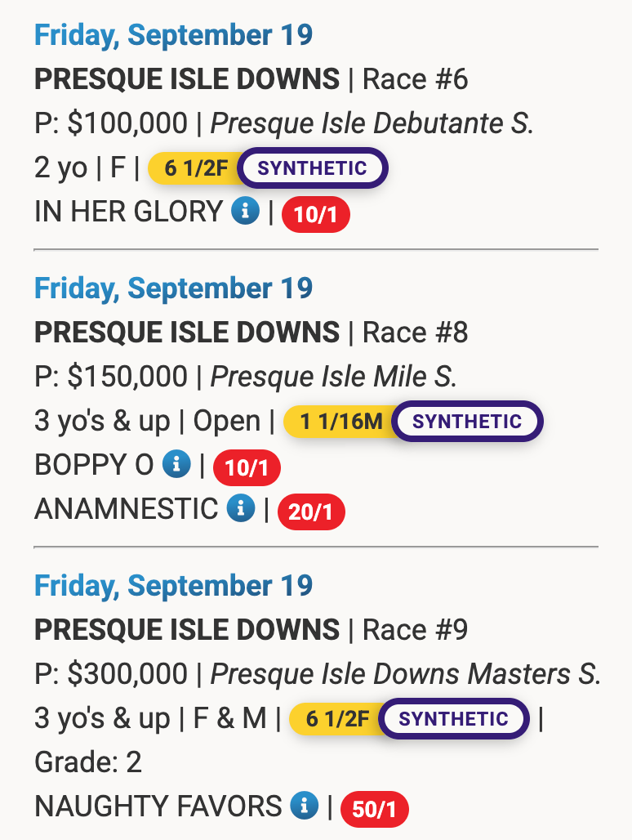Click the info icon next to BOPPY O

(176, 465)
